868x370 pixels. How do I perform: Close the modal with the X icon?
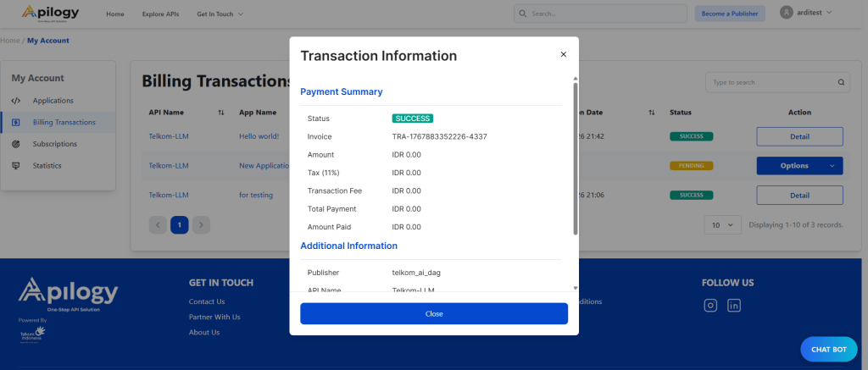point(564,55)
